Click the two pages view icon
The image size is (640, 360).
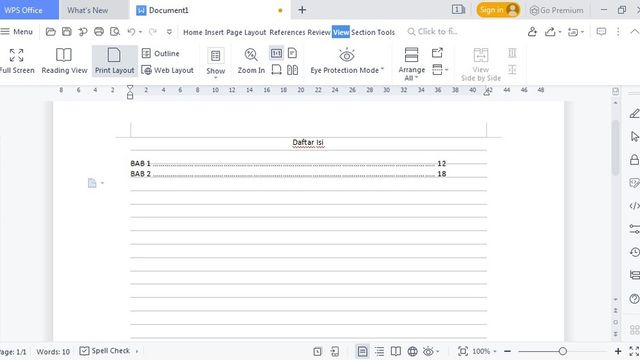(292, 70)
